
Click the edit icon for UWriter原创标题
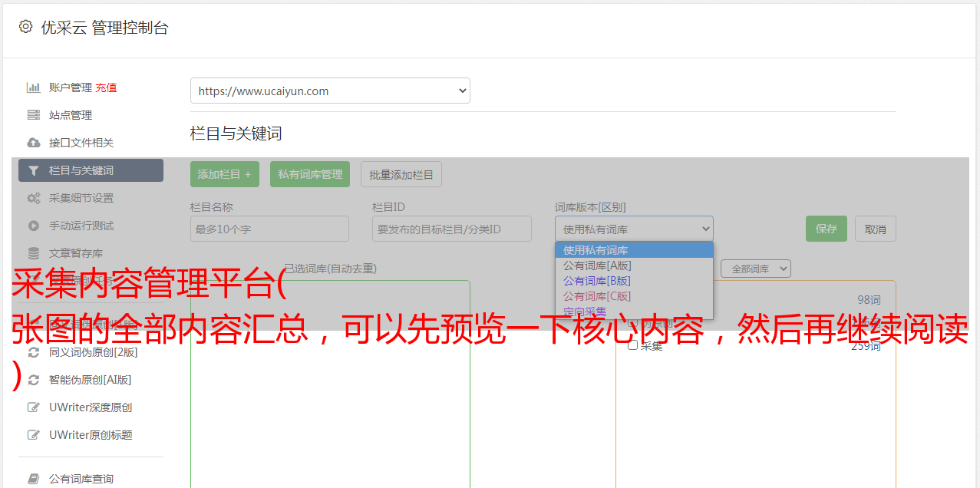34,435
